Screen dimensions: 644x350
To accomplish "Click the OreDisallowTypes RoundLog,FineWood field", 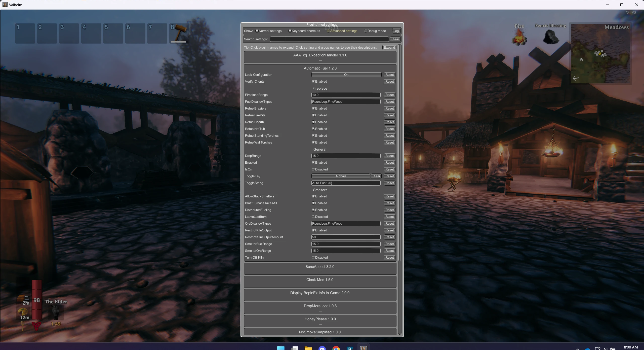I will 346,224.
